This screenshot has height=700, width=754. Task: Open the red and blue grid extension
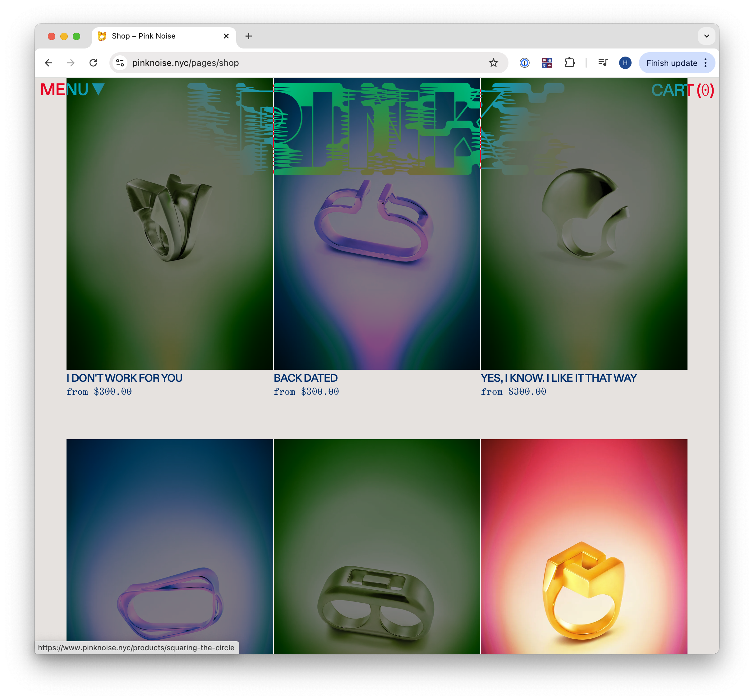(x=547, y=63)
